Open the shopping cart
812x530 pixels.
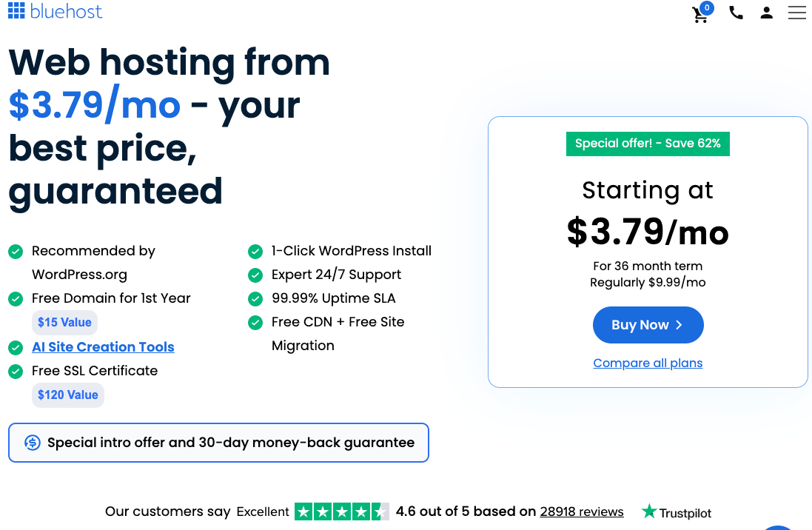click(700, 13)
